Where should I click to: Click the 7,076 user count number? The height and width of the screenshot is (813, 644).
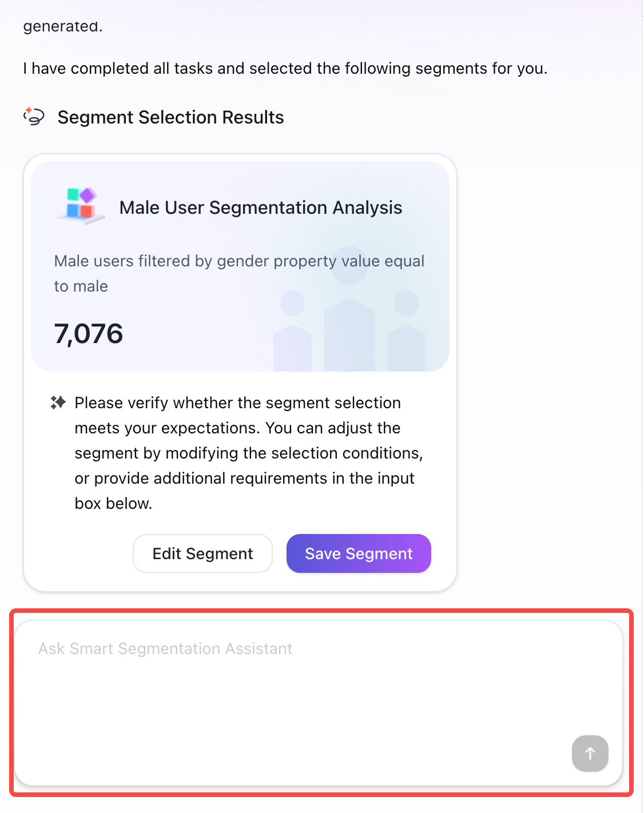(x=89, y=333)
